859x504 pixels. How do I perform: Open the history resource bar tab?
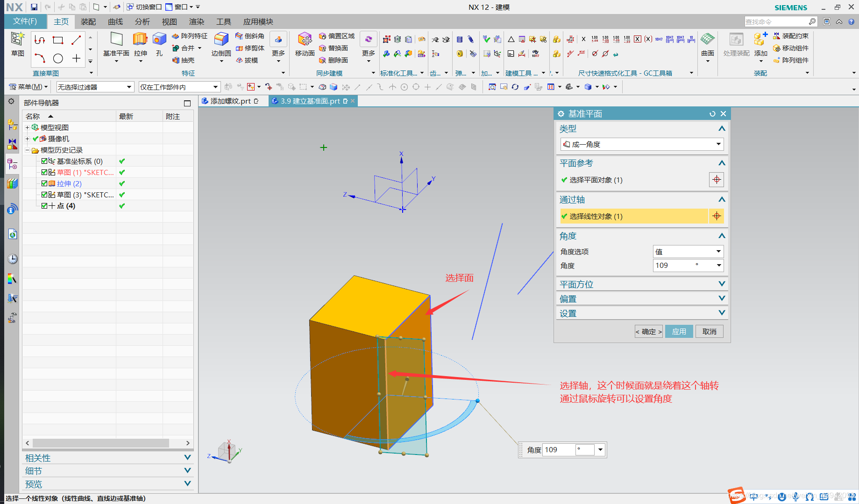(13, 259)
